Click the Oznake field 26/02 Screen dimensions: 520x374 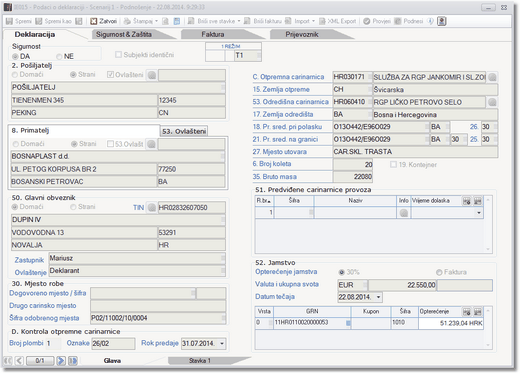tap(113, 343)
